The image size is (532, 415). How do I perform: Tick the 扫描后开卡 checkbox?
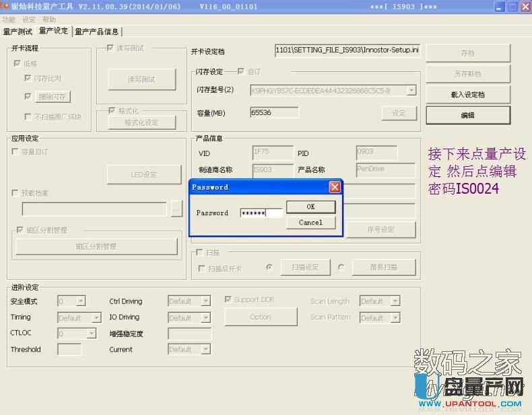tap(201, 268)
